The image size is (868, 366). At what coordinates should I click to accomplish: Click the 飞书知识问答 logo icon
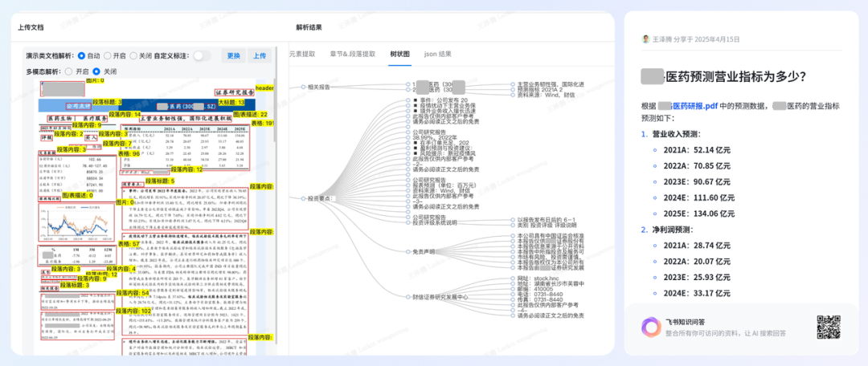[x=651, y=327]
